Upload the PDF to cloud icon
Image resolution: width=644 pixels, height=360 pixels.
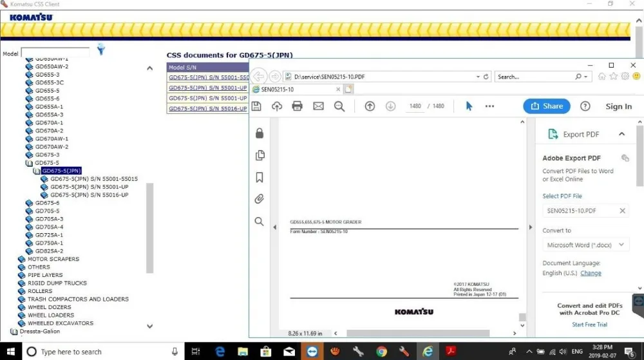pyautogui.click(x=277, y=106)
